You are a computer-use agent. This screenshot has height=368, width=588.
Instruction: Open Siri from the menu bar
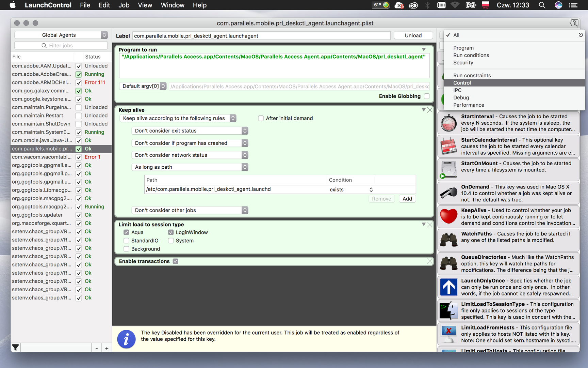558,5
